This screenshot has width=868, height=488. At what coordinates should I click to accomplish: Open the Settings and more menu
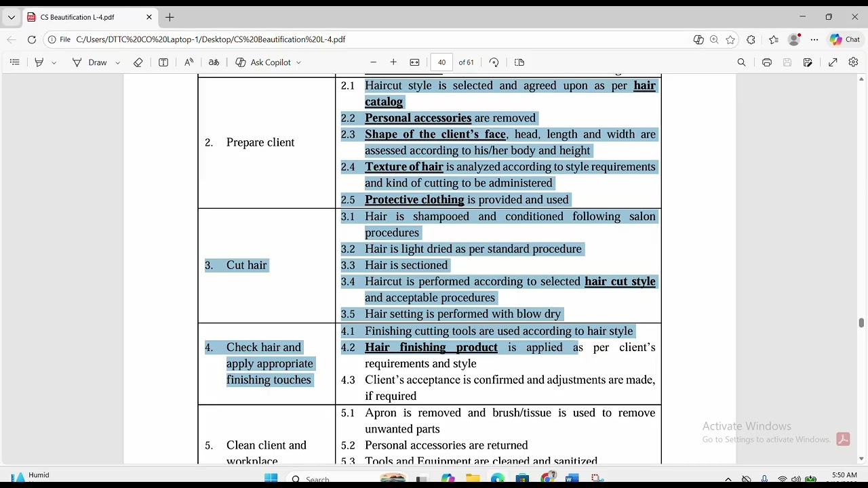[814, 39]
